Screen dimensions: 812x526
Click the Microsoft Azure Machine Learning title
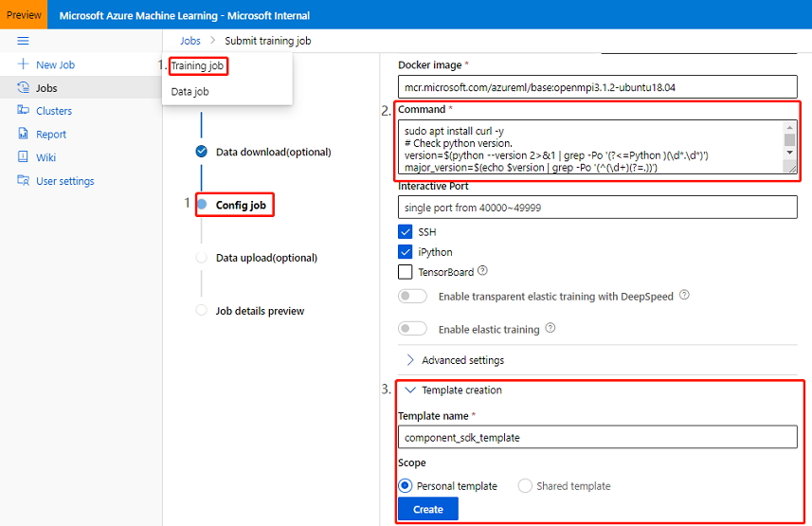tap(185, 15)
